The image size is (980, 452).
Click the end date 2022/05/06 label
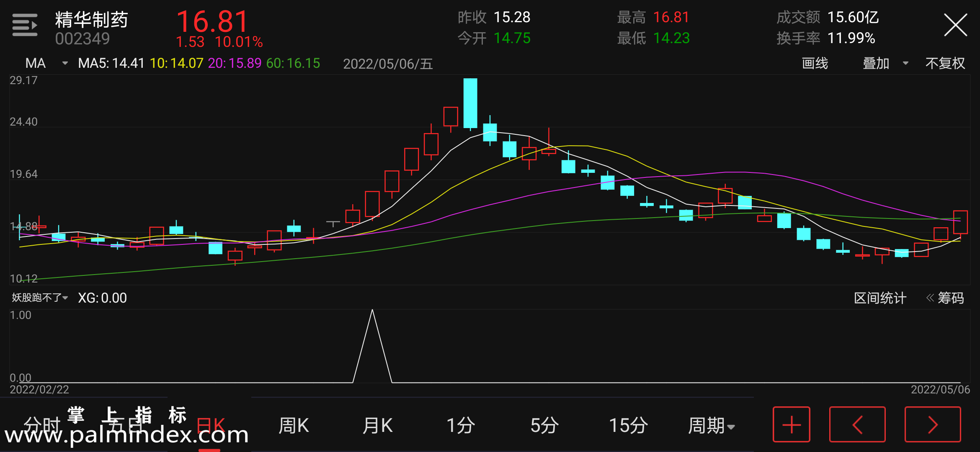[x=940, y=390]
